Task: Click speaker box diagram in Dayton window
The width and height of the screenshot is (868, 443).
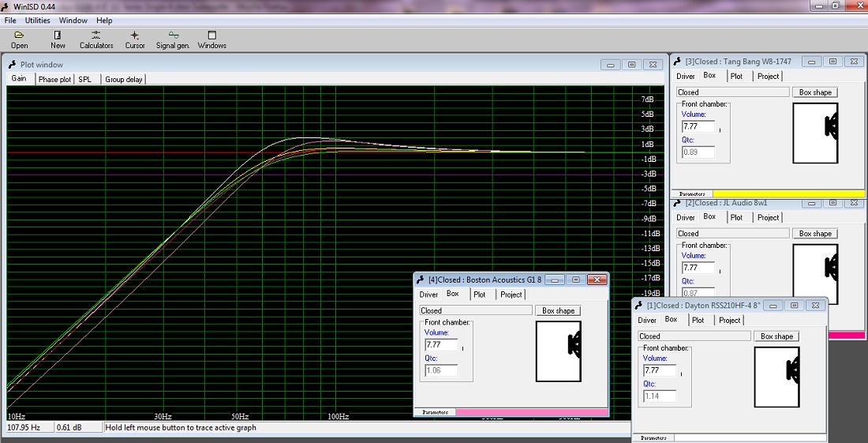Action: tap(777, 377)
